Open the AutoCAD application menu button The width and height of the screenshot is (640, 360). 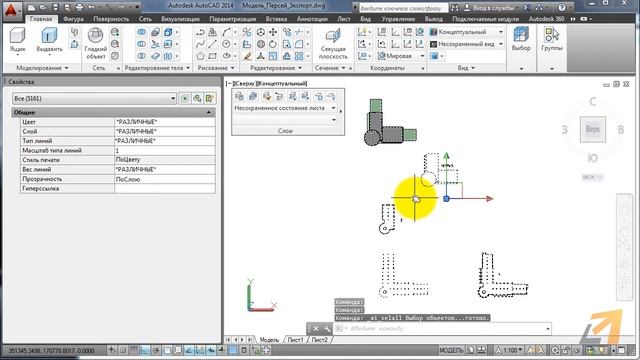[11, 10]
